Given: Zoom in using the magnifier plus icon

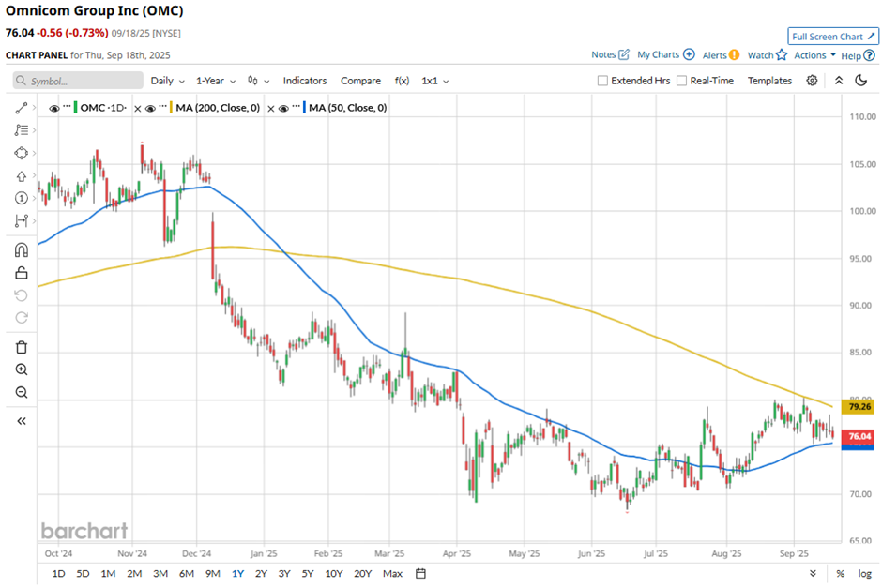Looking at the screenshot, I should (21, 369).
